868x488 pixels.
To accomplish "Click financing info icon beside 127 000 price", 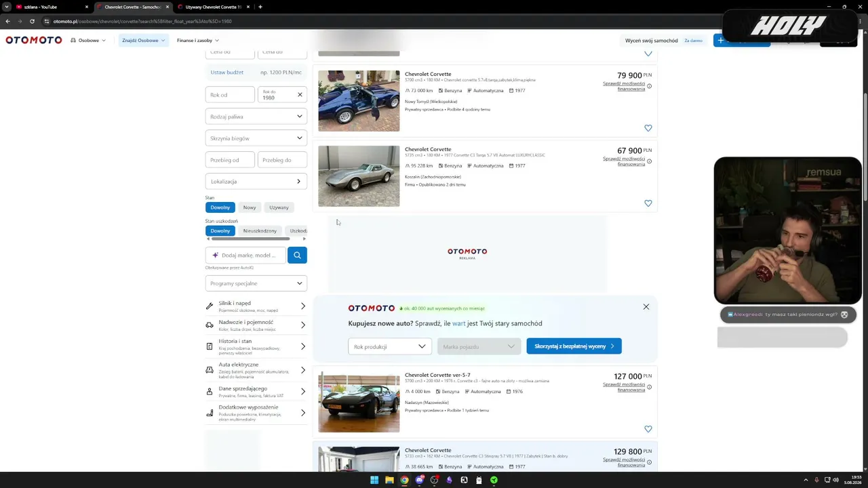I will pos(649,387).
